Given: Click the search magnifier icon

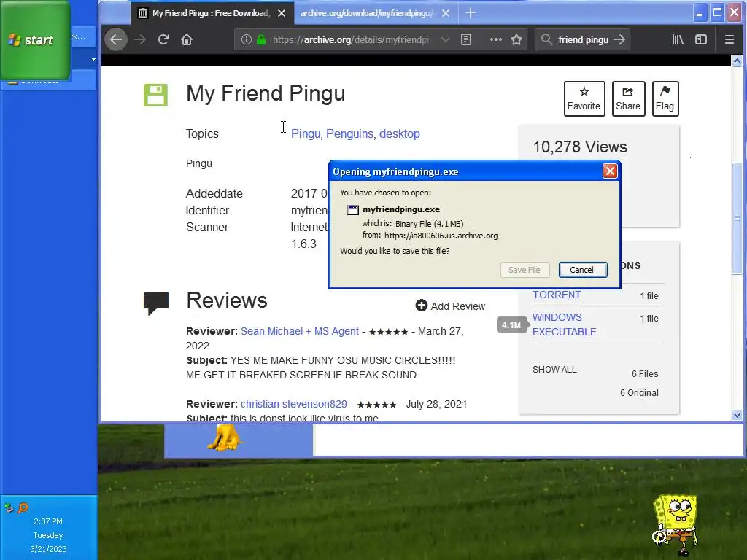Looking at the screenshot, I should point(547,39).
